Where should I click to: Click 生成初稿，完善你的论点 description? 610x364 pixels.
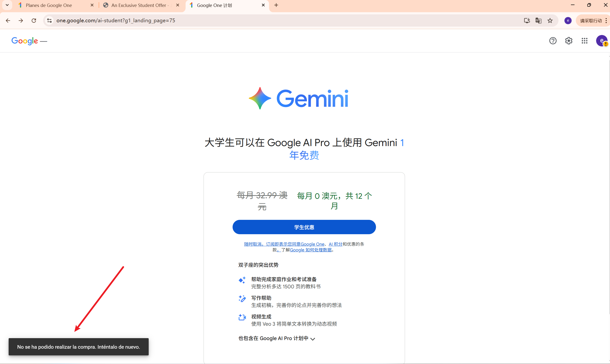[296, 305]
